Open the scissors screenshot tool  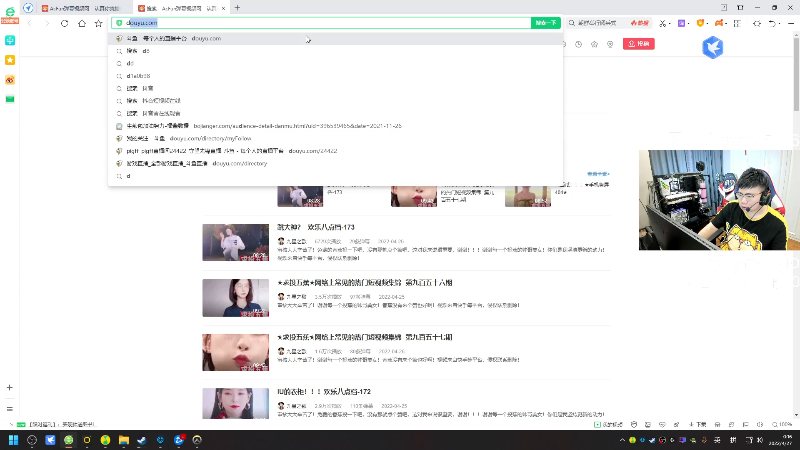662,23
